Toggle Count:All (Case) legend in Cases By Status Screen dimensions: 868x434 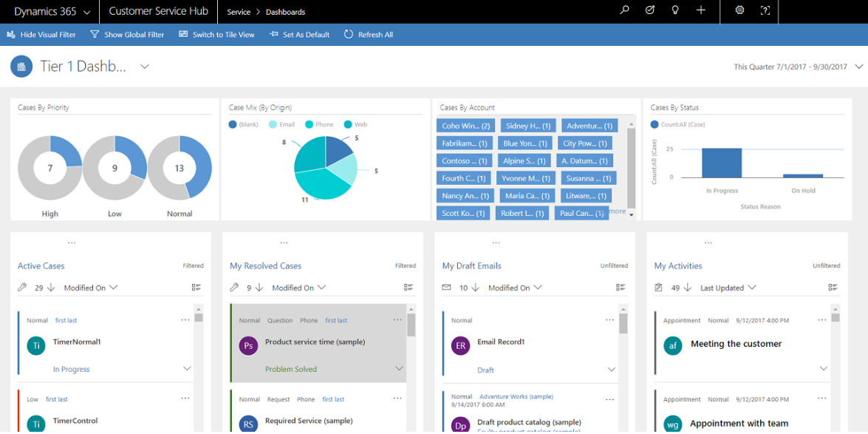[677, 125]
